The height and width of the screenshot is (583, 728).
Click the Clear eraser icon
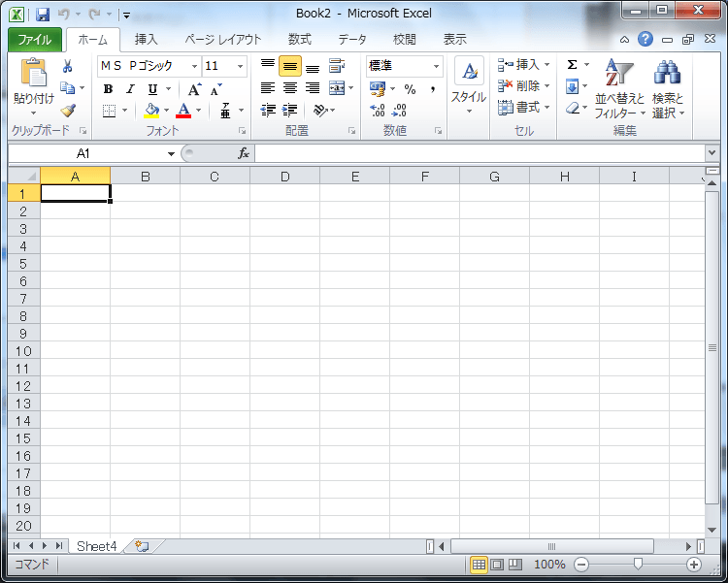point(573,108)
